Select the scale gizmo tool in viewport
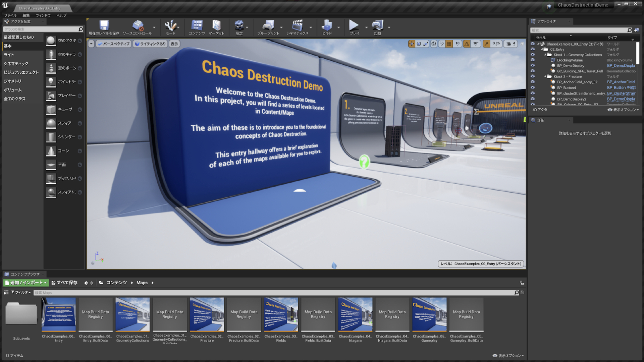The height and width of the screenshot is (362, 644). (426, 44)
